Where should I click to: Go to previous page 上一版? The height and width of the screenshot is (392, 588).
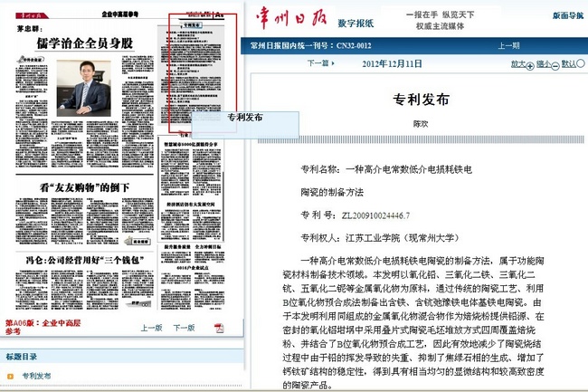click(152, 328)
